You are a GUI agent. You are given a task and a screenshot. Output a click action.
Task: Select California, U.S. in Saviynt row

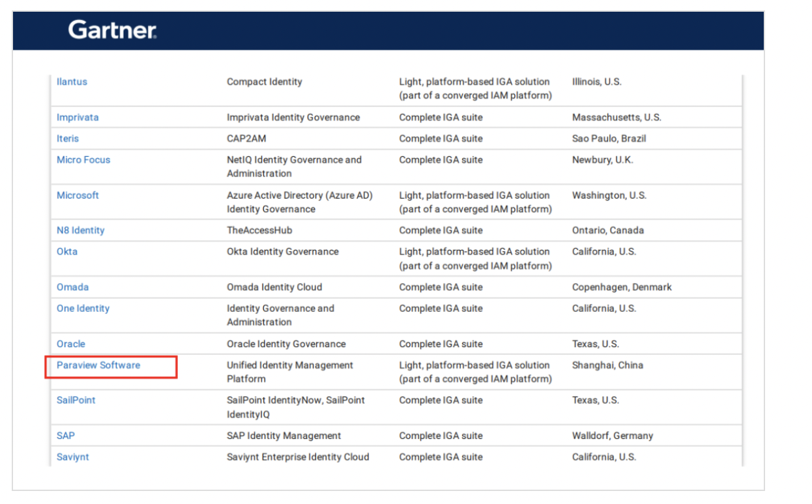click(604, 457)
